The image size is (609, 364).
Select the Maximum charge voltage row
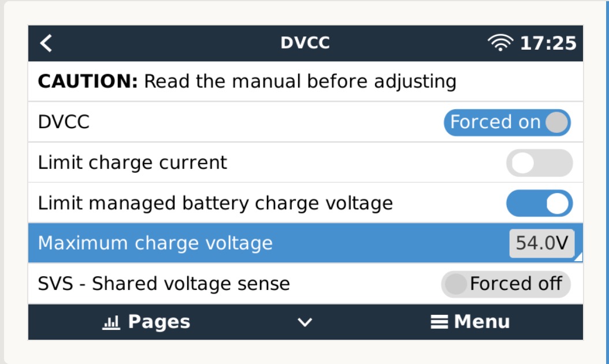[x=155, y=243]
